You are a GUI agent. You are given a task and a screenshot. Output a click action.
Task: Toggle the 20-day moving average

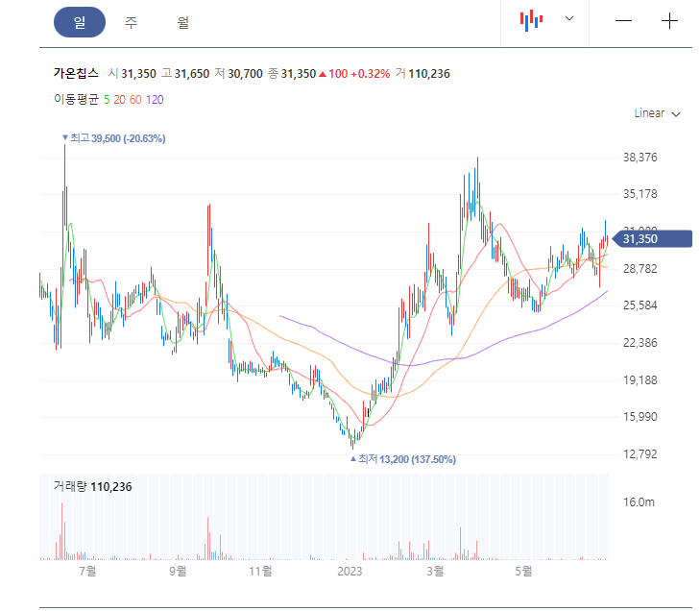[119, 100]
